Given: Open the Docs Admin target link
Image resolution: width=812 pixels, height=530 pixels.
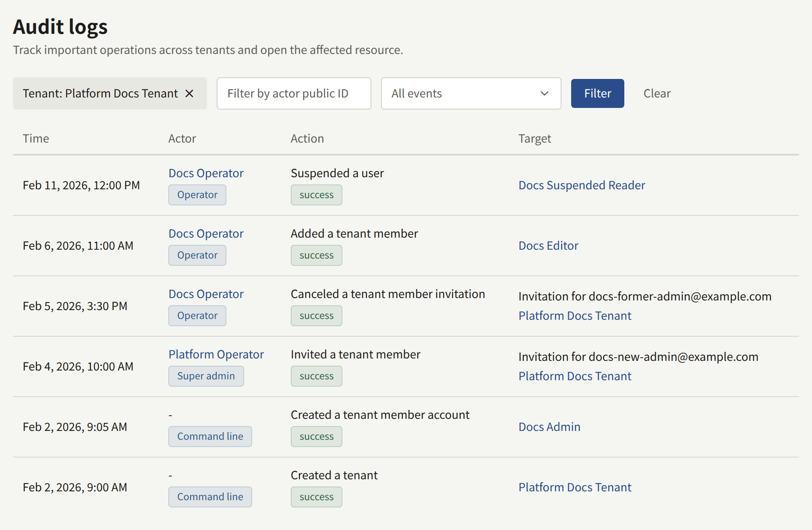Looking at the screenshot, I should [x=549, y=427].
